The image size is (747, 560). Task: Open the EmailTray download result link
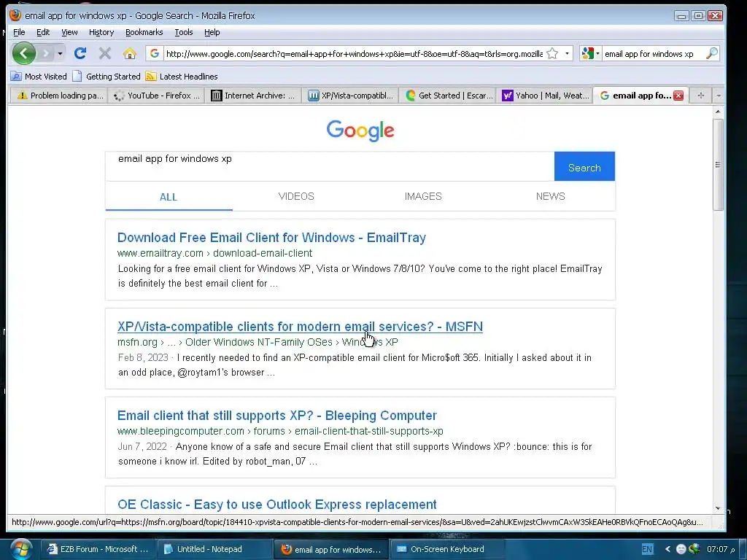coord(271,238)
